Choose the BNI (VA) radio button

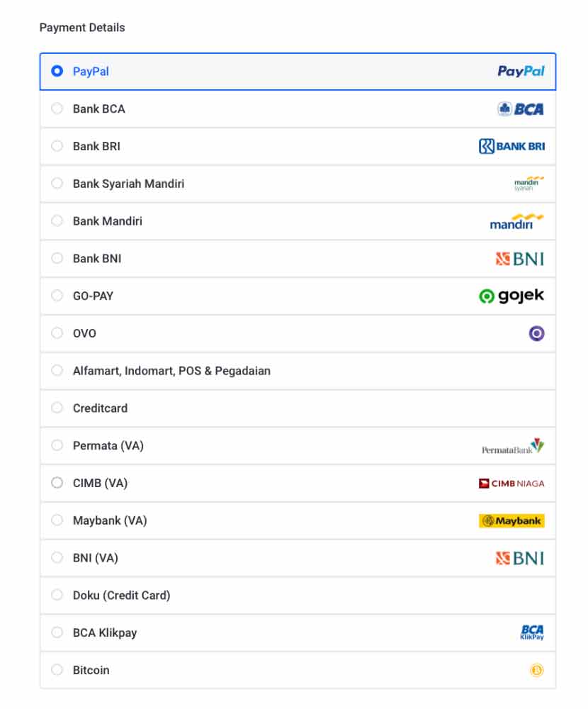click(57, 558)
